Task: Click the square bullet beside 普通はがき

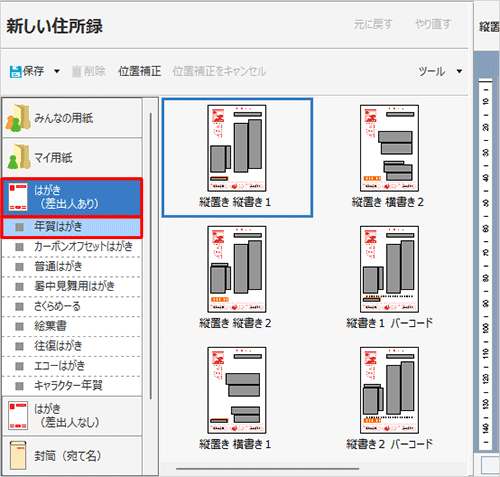Action: (x=20, y=267)
